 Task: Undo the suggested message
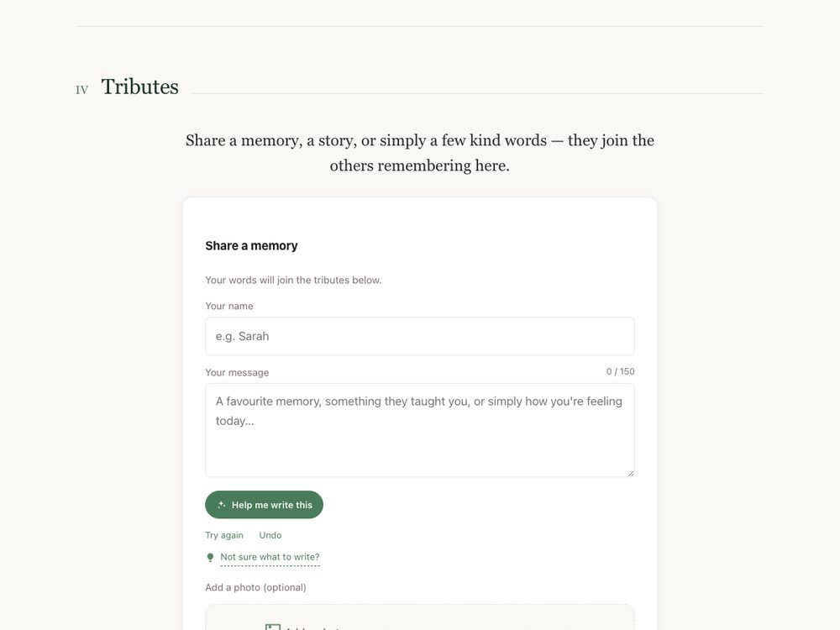(270, 535)
